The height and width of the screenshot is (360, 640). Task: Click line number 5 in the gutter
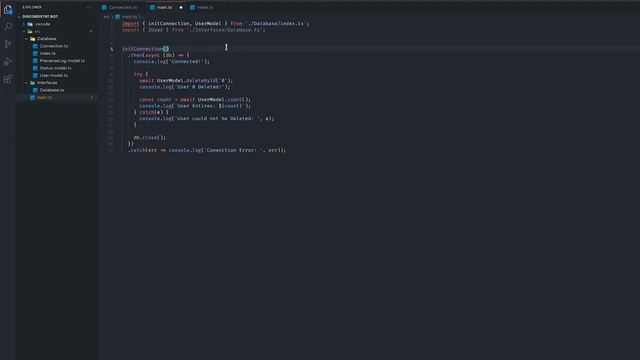(111, 49)
